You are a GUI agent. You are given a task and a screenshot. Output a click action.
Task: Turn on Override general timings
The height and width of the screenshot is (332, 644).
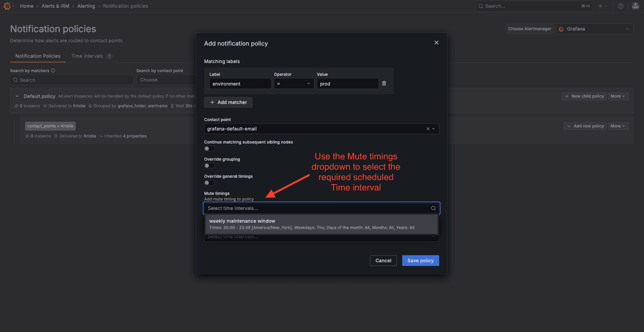tap(209, 183)
